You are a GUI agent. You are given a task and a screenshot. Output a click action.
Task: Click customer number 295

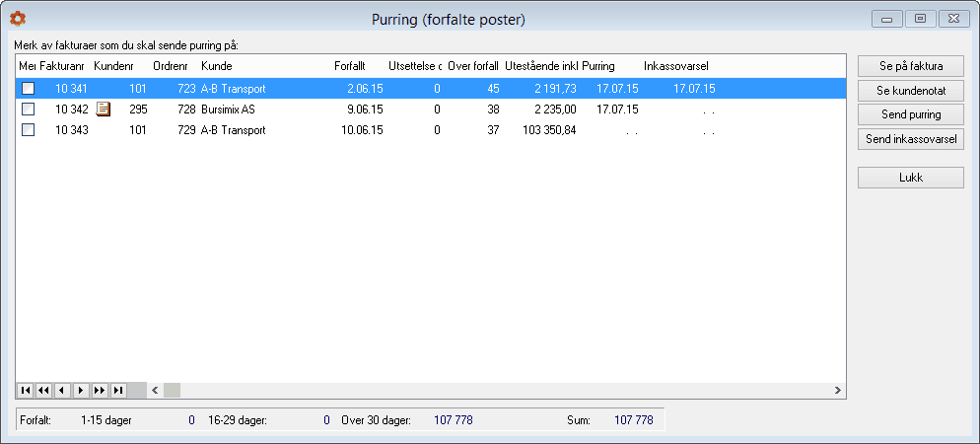(x=138, y=110)
